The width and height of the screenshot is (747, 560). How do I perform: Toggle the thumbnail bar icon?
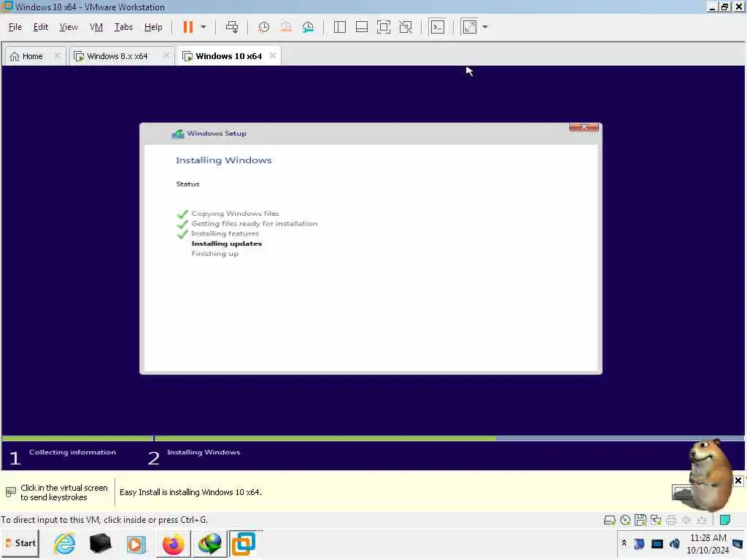(362, 27)
